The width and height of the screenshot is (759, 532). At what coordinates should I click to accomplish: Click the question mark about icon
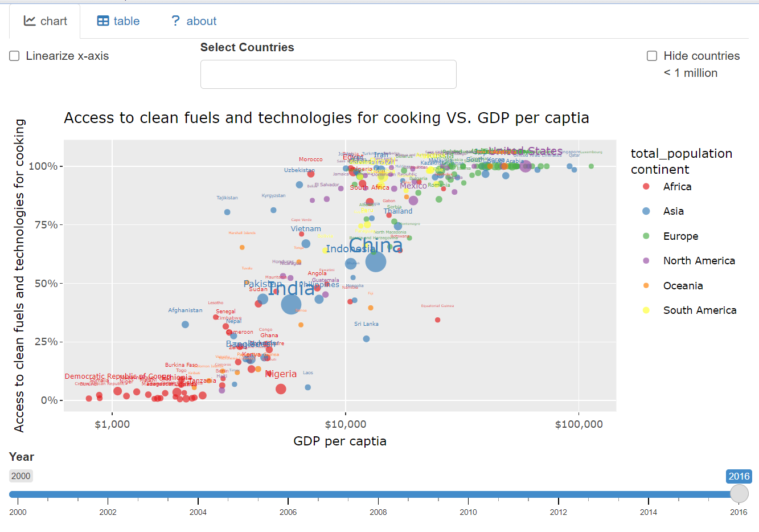click(x=176, y=21)
